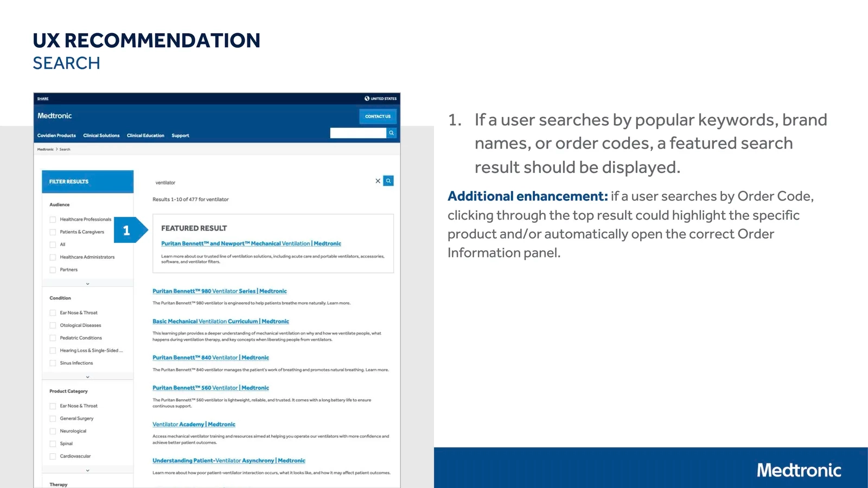Image resolution: width=868 pixels, height=488 pixels.
Task: Click the Product Category filter heading
Action: (x=68, y=391)
